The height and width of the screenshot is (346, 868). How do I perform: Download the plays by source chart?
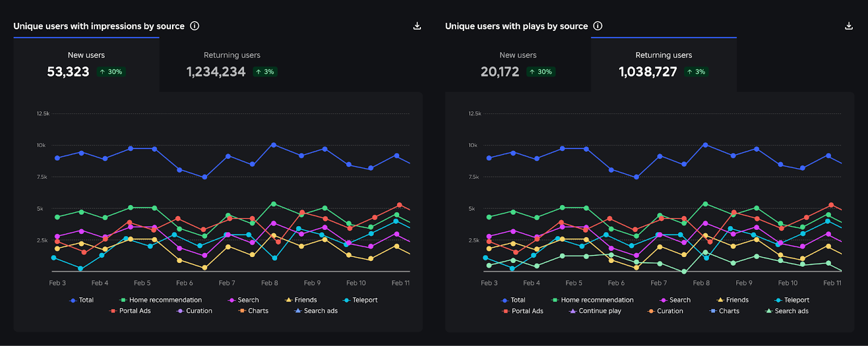(x=849, y=26)
